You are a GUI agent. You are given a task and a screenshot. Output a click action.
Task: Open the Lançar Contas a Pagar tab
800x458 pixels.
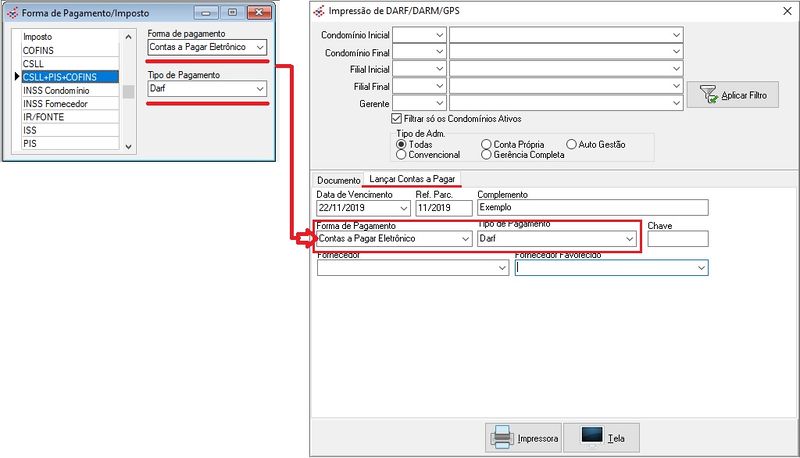point(412,179)
